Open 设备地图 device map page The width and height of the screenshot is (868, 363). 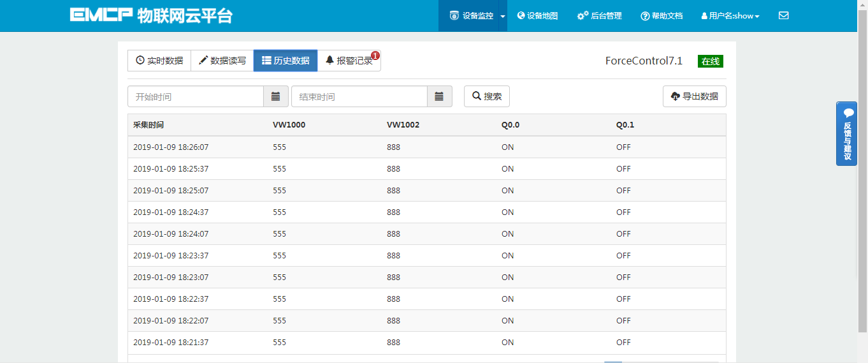[537, 16]
